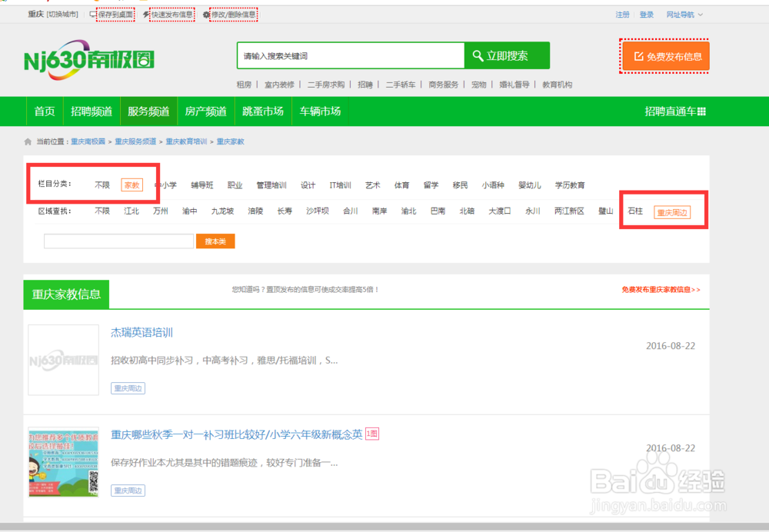Select 不限 in the region filter row
This screenshot has width=769, height=532.
102,209
